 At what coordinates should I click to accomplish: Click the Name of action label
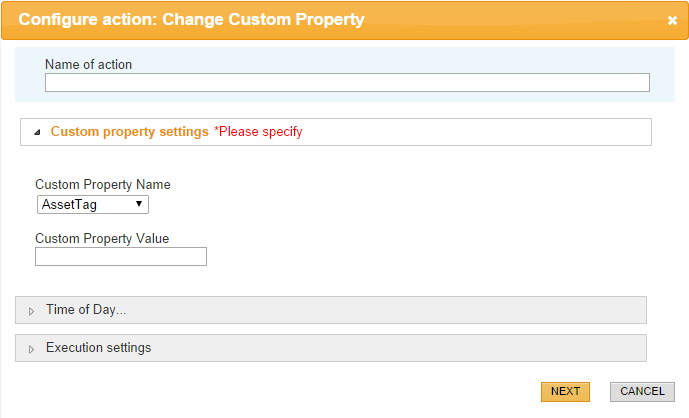click(x=88, y=64)
